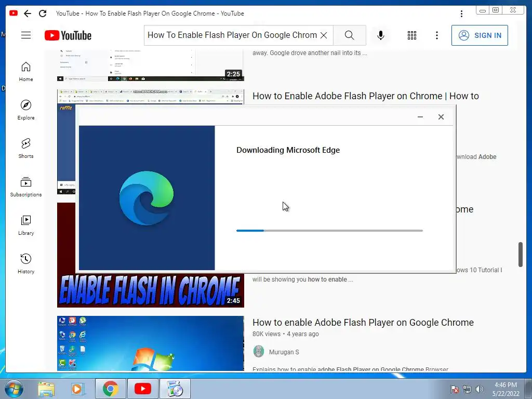Open History in the sidebar
The width and height of the screenshot is (532, 399).
tap(26, 264)
